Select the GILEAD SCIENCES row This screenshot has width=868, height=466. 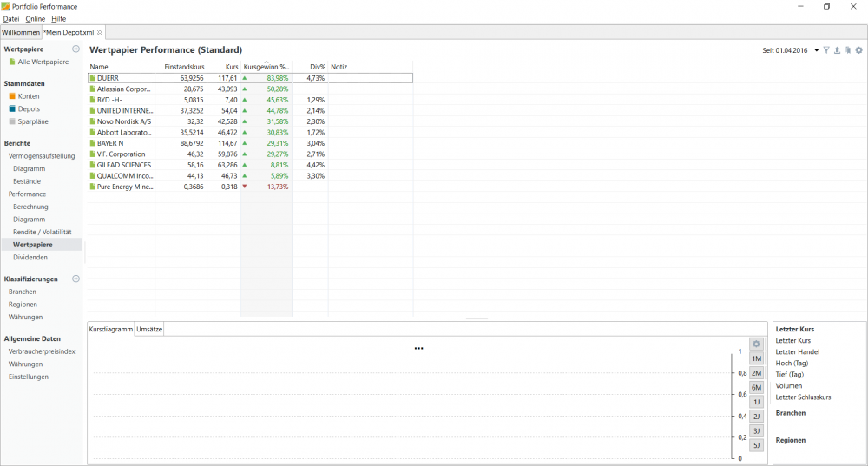click(x=250, y=165)
